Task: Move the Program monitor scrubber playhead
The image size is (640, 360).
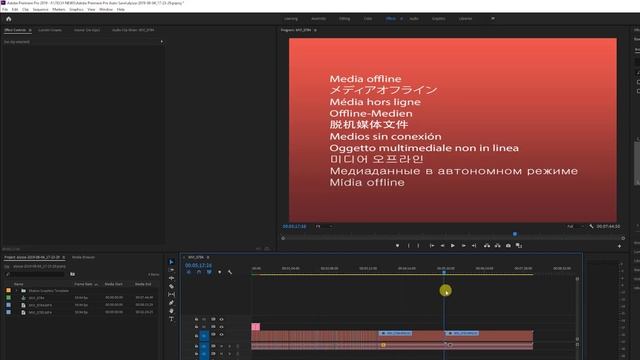Action: click(515, 234)
